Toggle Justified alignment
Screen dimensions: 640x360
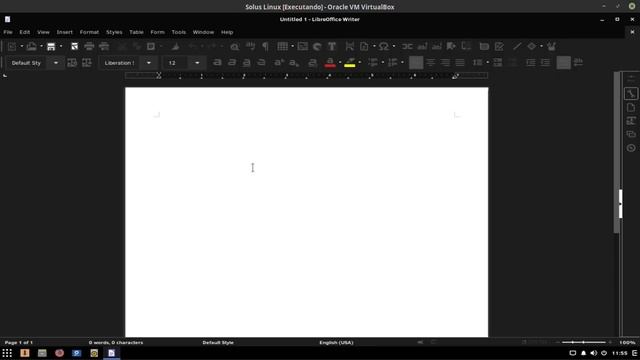pyautogui.click(x=460, y=62)
